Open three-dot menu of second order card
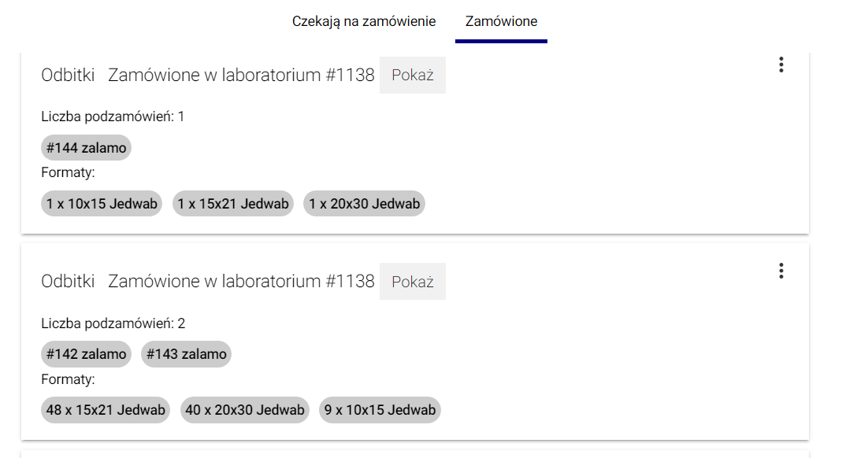The image size is (868, 458). point(781,271)
